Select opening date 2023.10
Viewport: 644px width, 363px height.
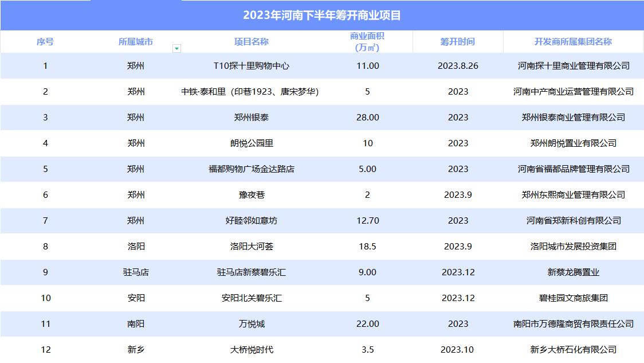457,350
